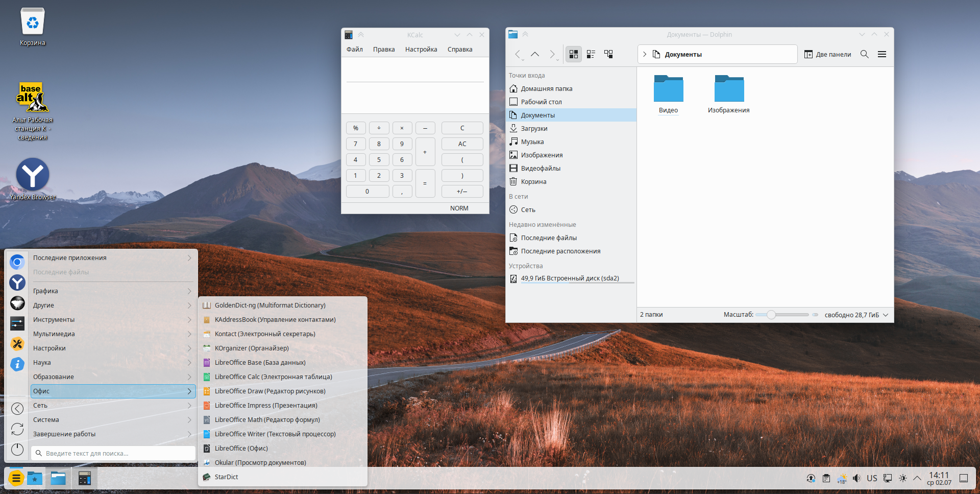This screenshot has height=494, width=980.
Task: Open the Yandex Browser desktop shortcut
Action: click(x=33, y=176)
